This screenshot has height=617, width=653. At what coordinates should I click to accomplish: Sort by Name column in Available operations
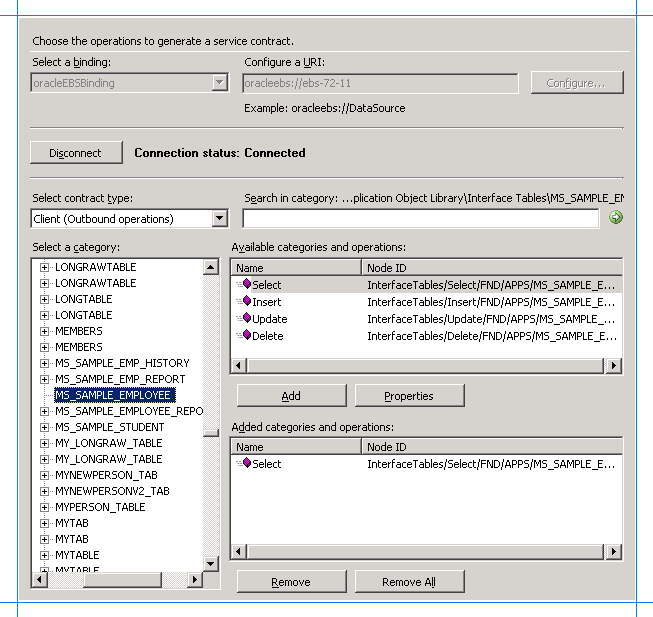coord(296,268)
